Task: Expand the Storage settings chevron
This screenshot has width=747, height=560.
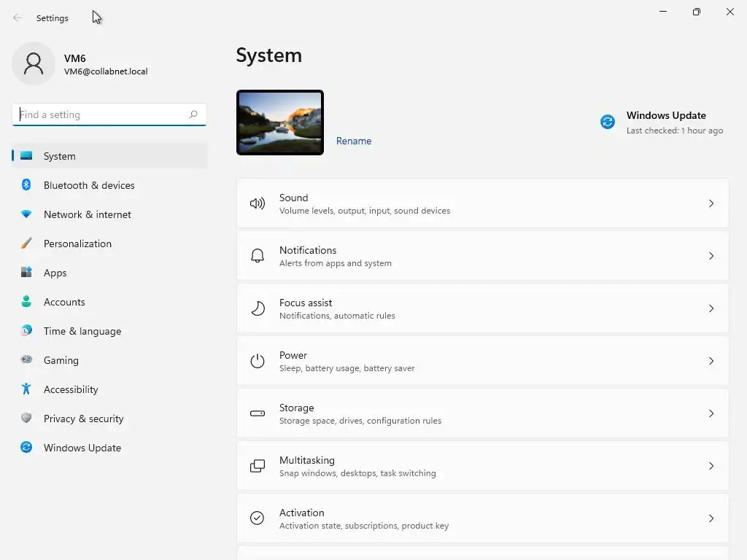Action: click(x=711, y=413)
